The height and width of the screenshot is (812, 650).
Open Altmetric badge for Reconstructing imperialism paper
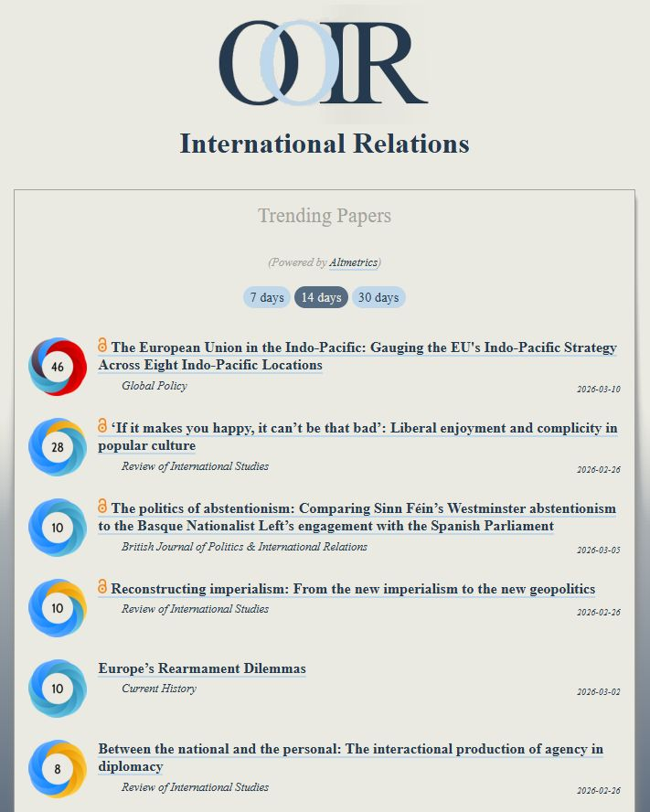pos(58,608)
